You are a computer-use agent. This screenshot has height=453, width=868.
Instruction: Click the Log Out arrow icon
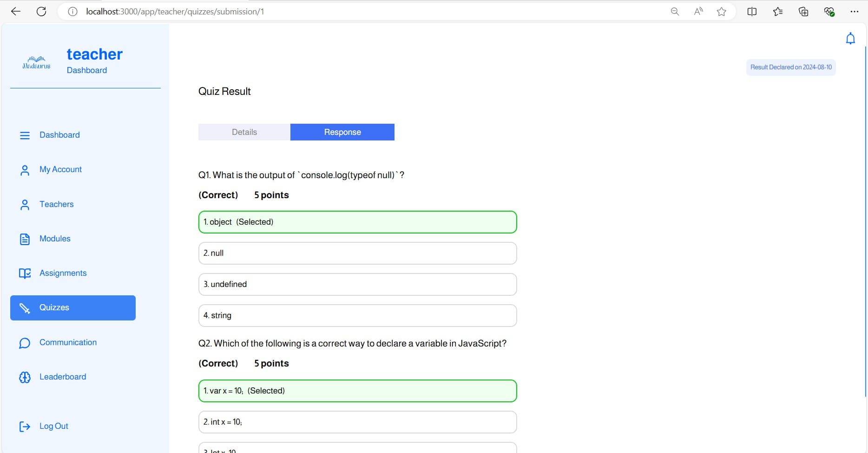(25, 426)
